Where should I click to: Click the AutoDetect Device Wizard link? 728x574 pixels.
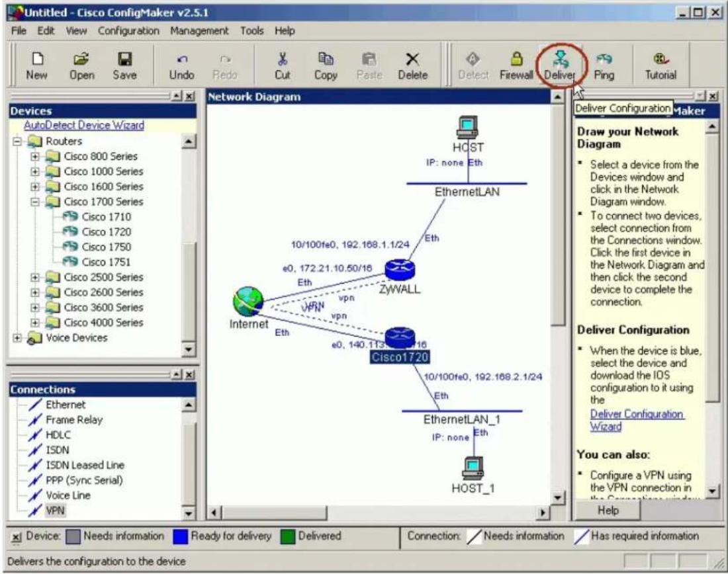[x=84, y=125]
